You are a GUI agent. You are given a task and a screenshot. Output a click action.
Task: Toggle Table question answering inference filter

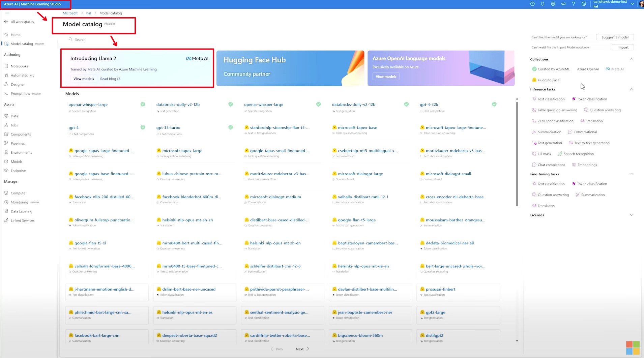(555, 110)
